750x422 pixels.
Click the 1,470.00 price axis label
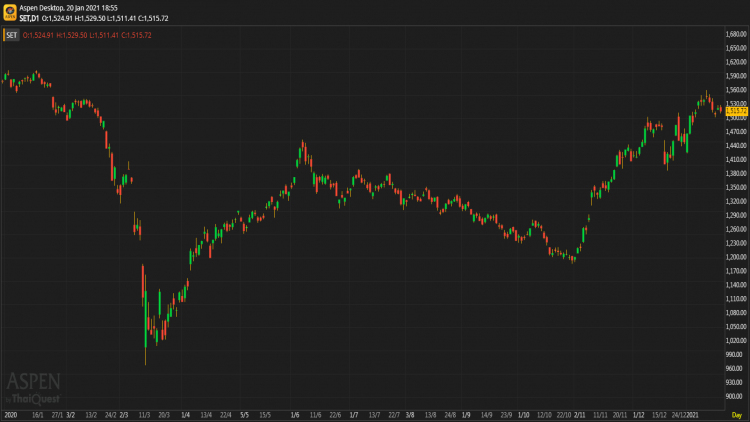(x=736, y=132)
